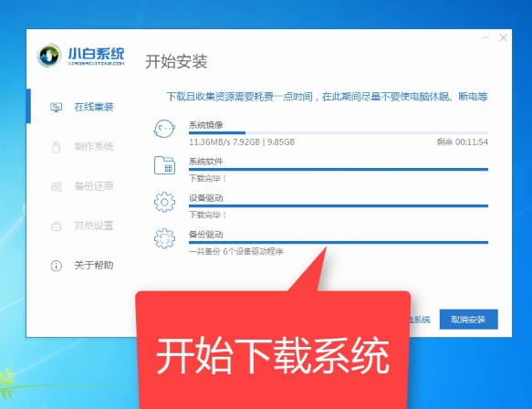Click the 备份驱动 refresh gear icon
The height and width of the screenshot is (409, 532).
(164, 238)
